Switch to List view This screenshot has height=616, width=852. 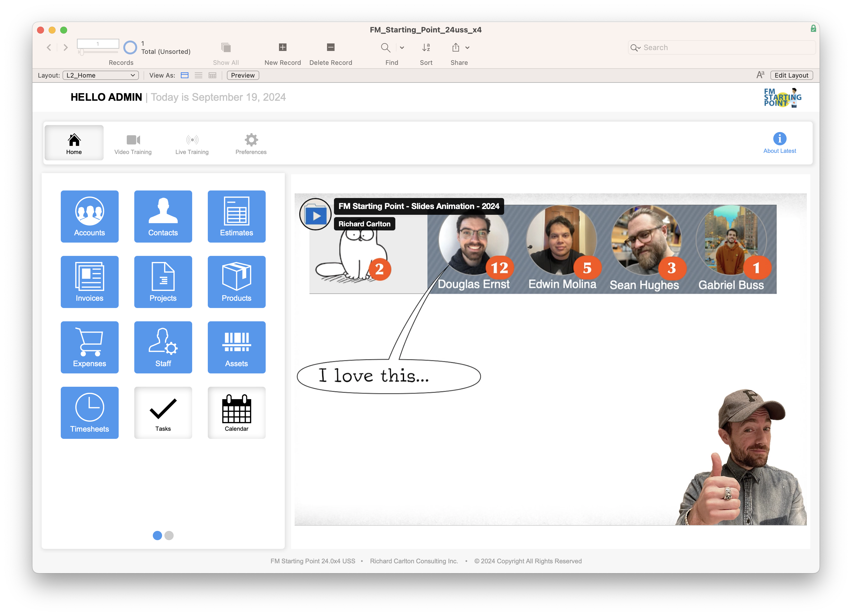coord(198,75)
